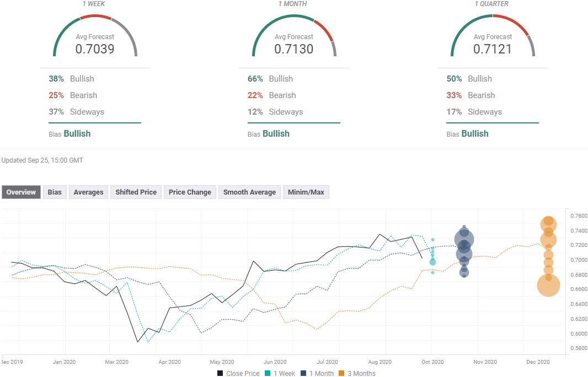Click the Bias Bullish label under 1 Quarter

[x=467, y=134]
